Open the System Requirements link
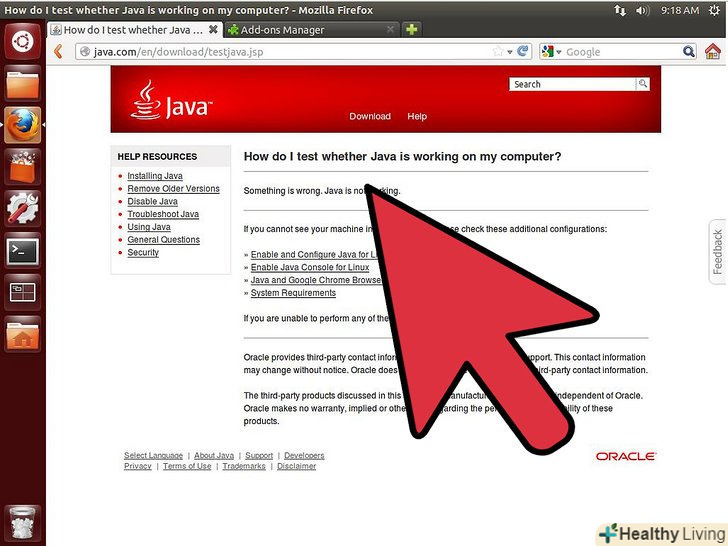 point(293,293)
